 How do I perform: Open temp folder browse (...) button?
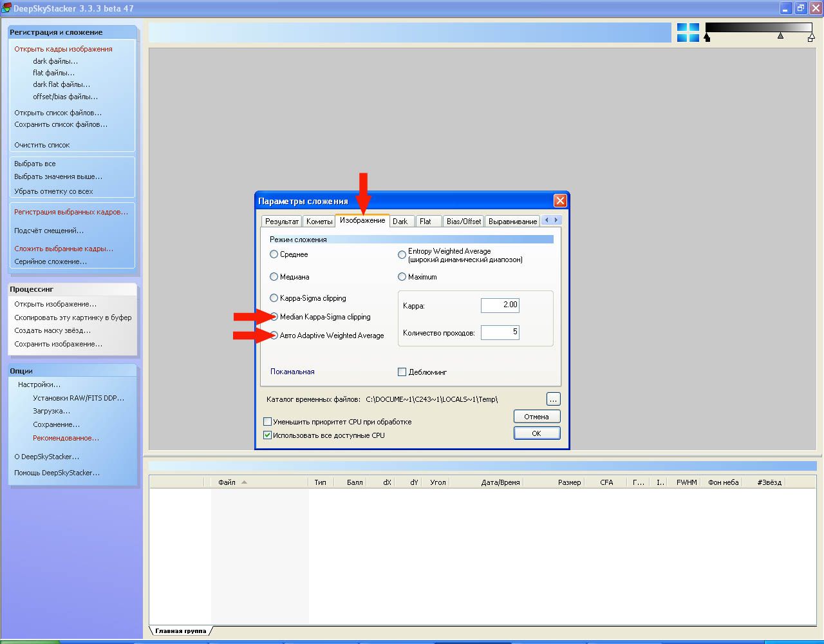(553, 399)
